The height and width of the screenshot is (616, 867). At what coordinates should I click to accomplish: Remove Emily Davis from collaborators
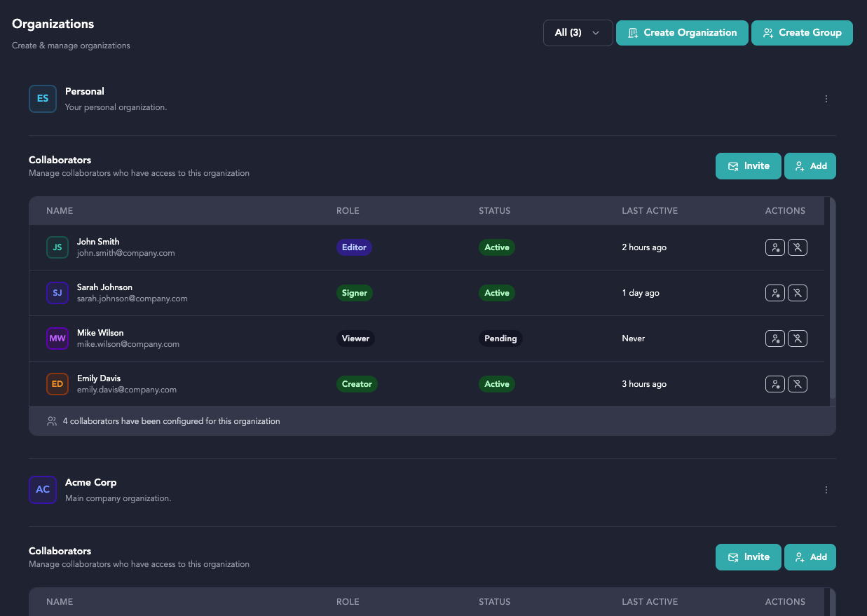pos(798,384)
